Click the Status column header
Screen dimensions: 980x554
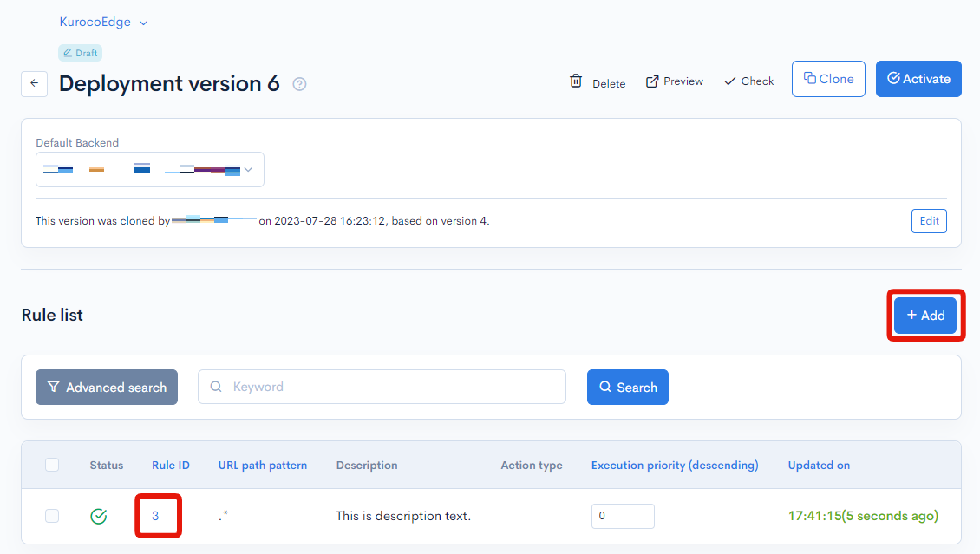pyautogui.click(x=107, y=466)
